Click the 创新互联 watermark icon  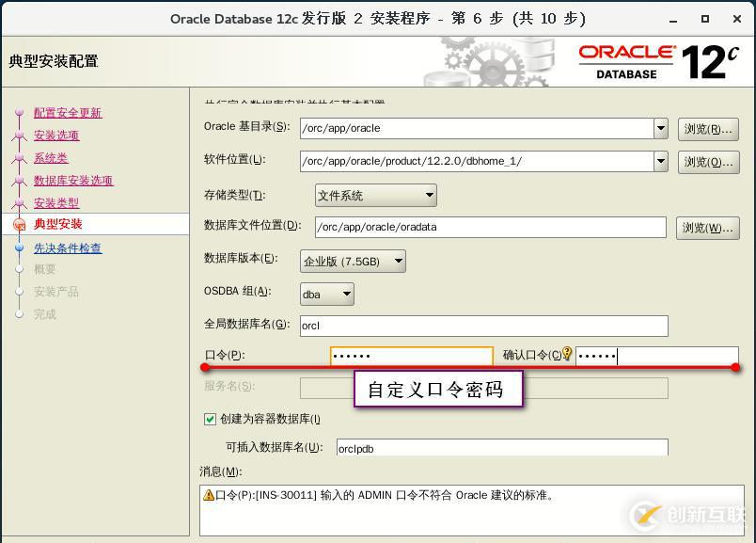[645, 515]
